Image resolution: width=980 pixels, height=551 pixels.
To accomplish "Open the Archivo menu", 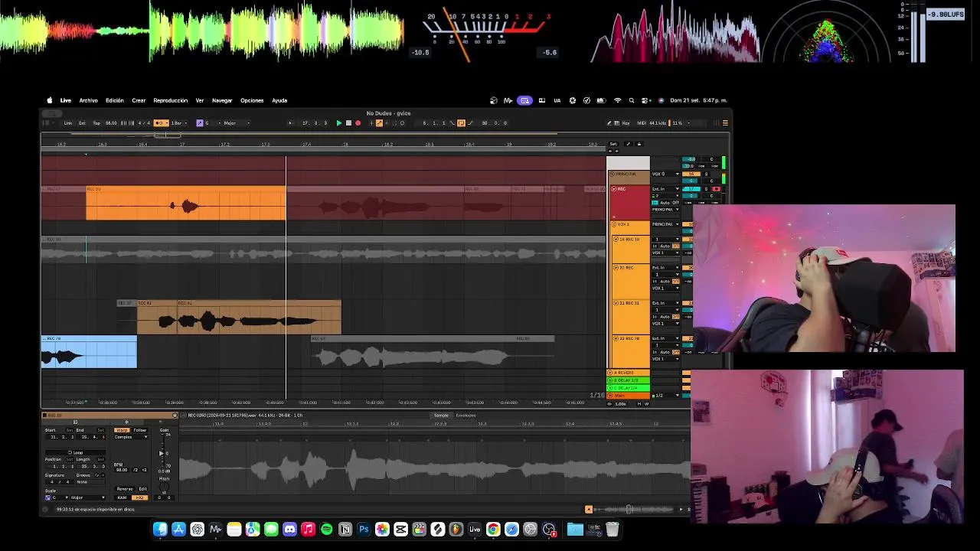I will [x=89, y=100].
